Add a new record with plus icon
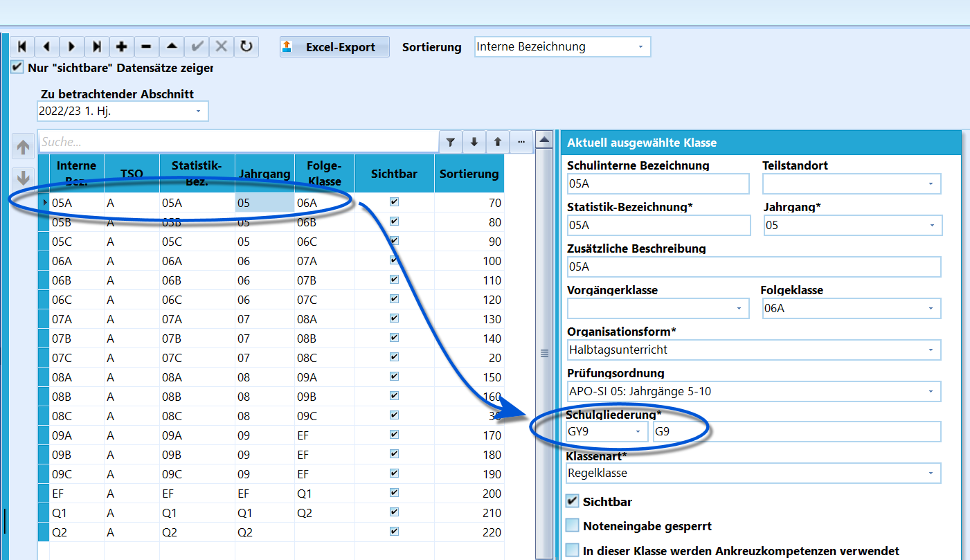Viewport: 970px width, 560px height. pyautogui.click(x=122, y=46)
